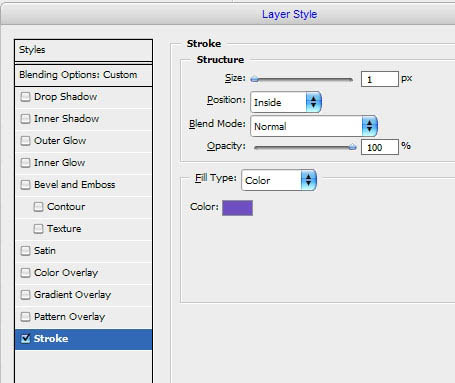Uncheck the Stroke effect checkbox

coord(25,339)
